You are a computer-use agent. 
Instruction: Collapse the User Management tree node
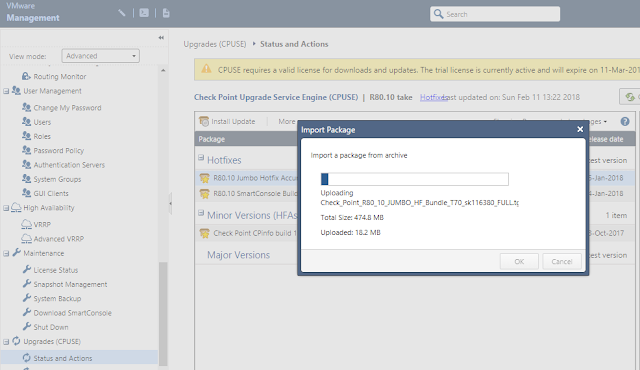(x=6, y=91)
